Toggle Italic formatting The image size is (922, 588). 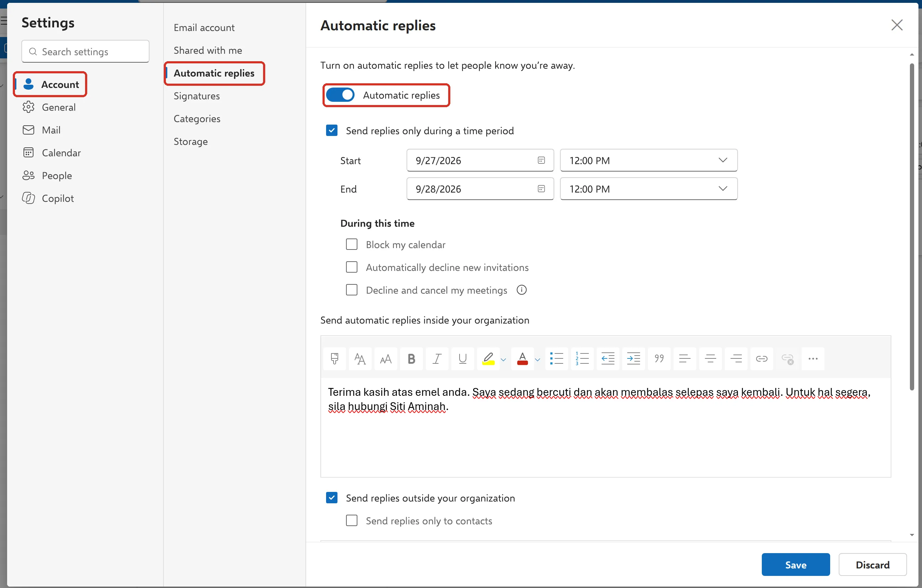click(x=437, y=359)
